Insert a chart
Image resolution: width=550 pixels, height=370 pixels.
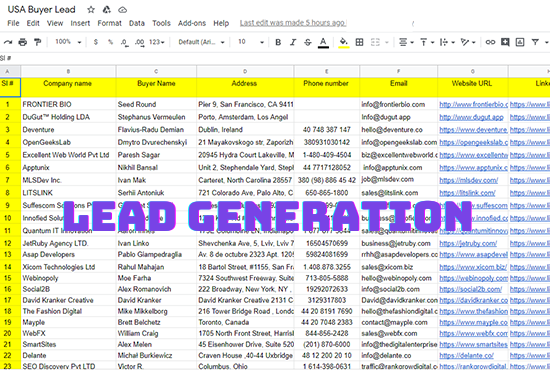520,42
